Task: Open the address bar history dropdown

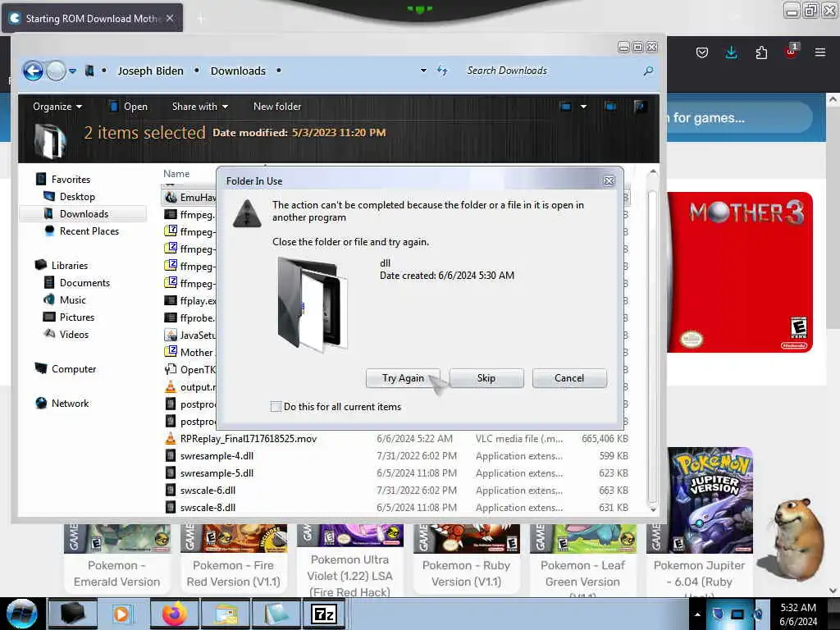Action: (x=423, y=71)
